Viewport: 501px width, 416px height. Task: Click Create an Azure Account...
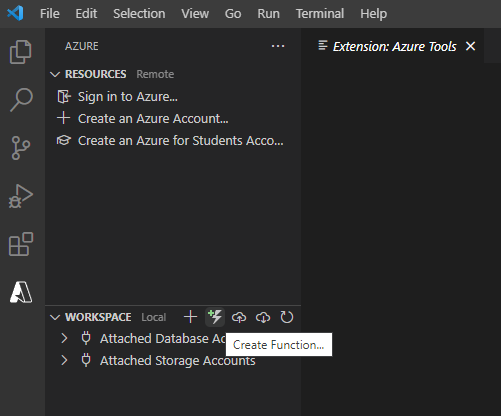pyautogui.click(x=153, y=119)
